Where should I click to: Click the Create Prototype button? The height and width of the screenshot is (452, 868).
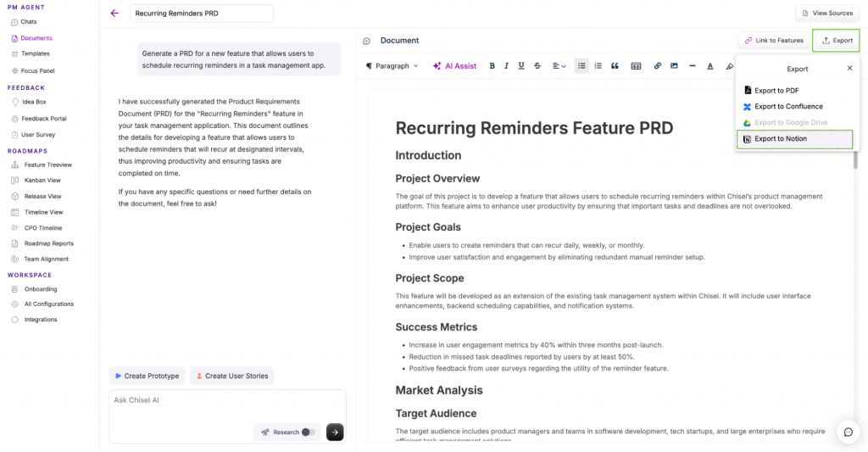point(147,376)
